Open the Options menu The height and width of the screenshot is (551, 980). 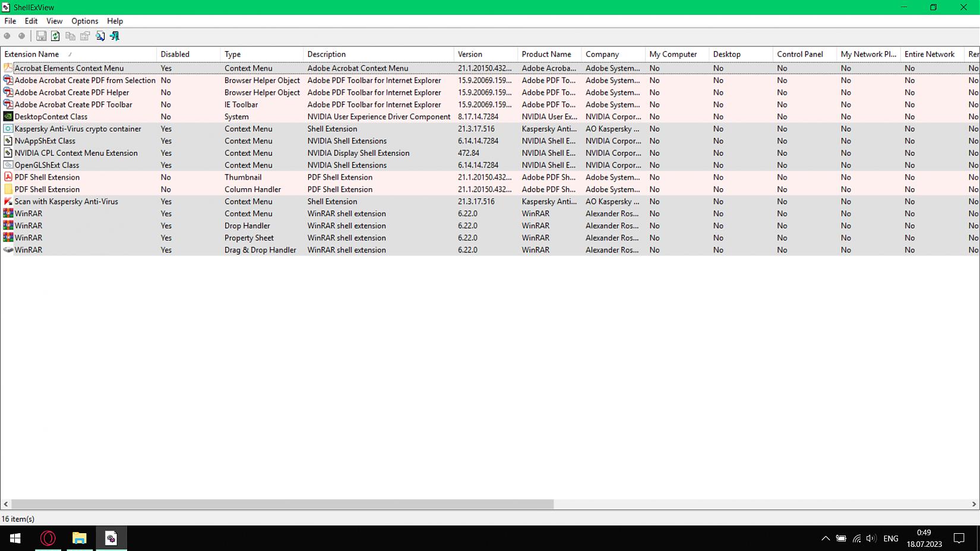85,21
